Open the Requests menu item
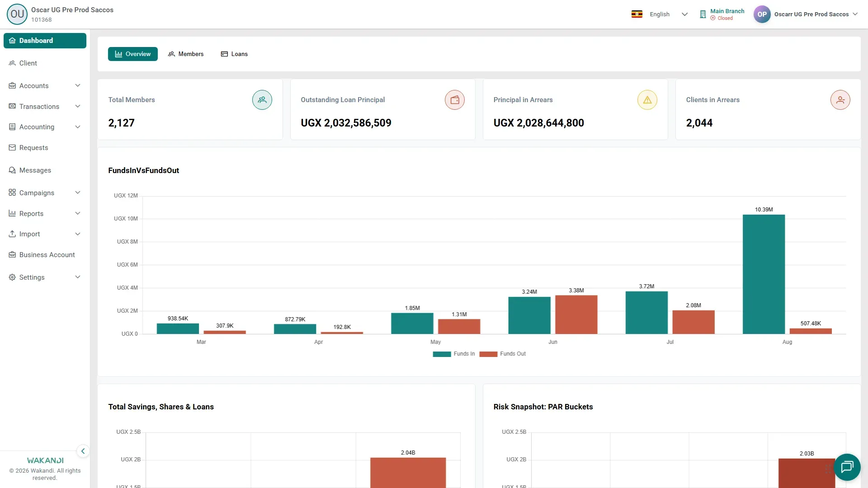Viewport: 868px width, 488px height. pos(45,148)
